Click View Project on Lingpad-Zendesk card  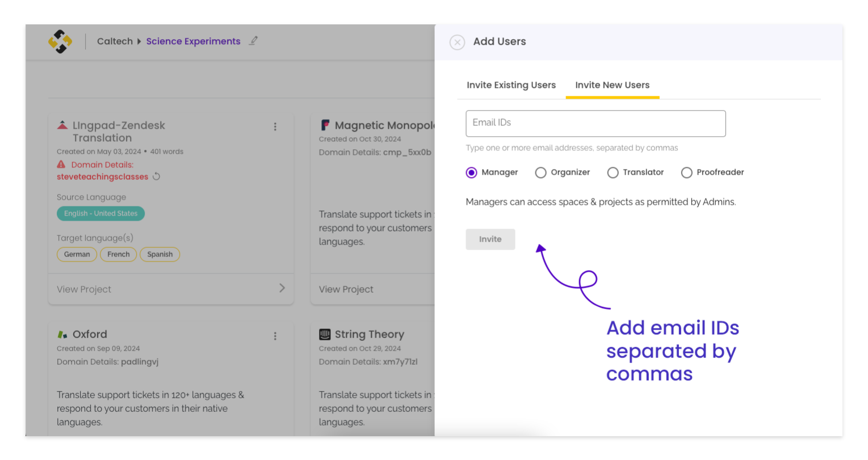(84, 289)
